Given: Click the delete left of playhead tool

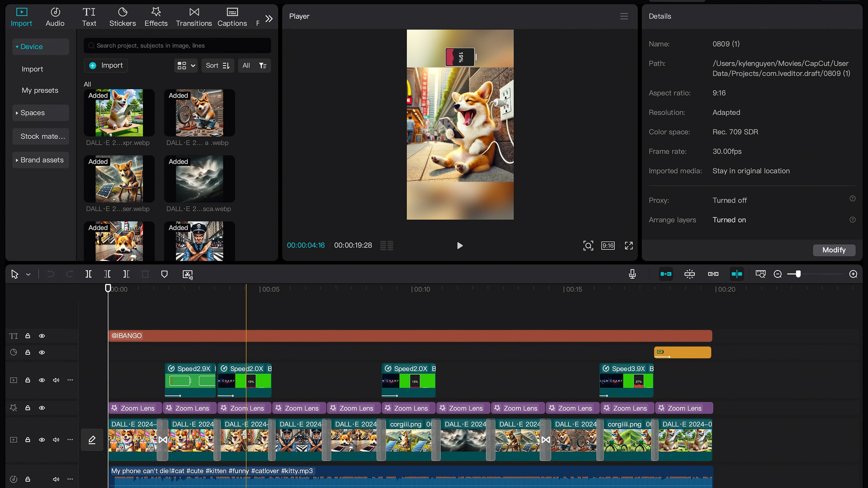Looking at the screenshot, I should point(107,274).
